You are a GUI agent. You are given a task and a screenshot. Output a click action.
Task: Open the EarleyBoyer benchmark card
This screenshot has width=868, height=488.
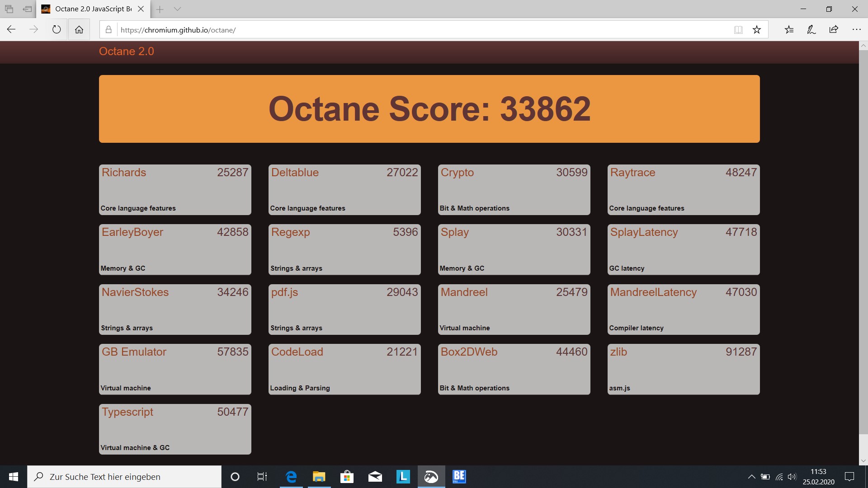175,249
